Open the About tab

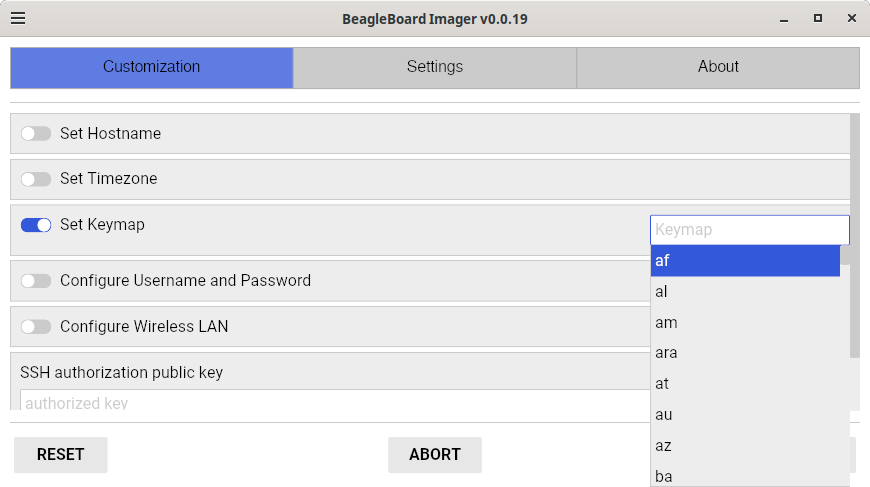(718, 67)
